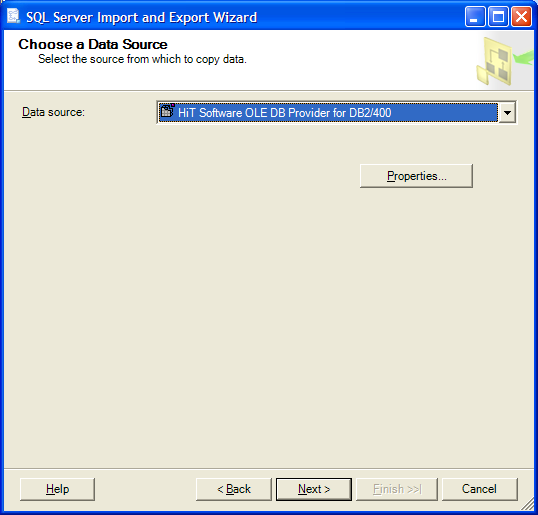Close the wizard using the red X
Image resolution: width=538 pixels, height=515 pixels.
[522, 16]
